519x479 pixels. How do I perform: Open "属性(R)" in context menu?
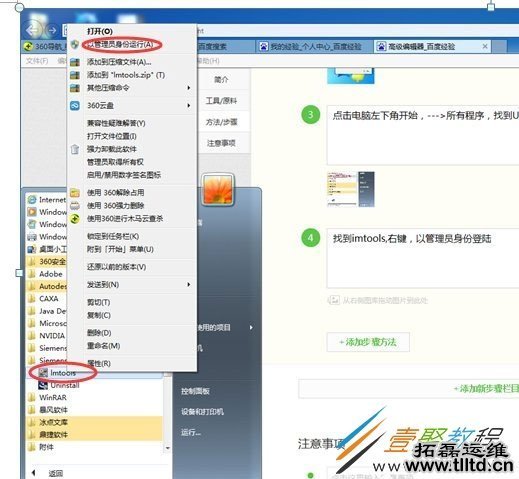click(99, 364)
